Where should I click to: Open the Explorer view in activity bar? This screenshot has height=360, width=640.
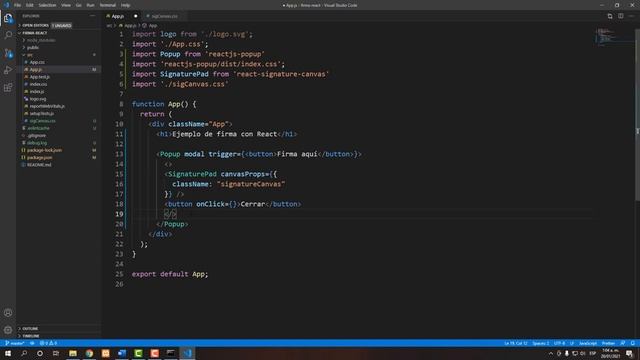pos(8,18)
